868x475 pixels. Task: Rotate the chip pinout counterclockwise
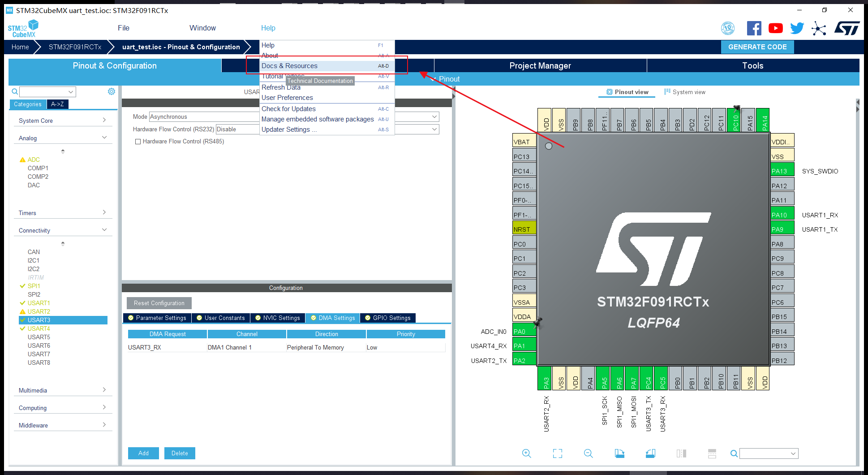point(651,453)
